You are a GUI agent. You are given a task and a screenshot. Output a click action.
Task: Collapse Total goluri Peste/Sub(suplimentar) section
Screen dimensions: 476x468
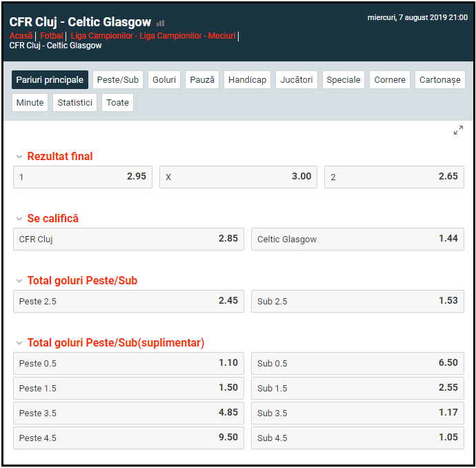(19, 343)
